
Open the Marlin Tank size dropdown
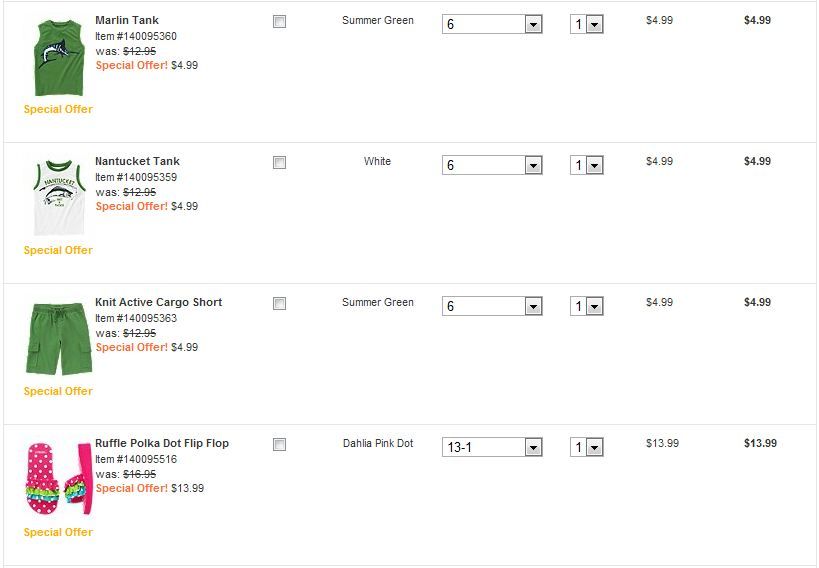(491, 24)
